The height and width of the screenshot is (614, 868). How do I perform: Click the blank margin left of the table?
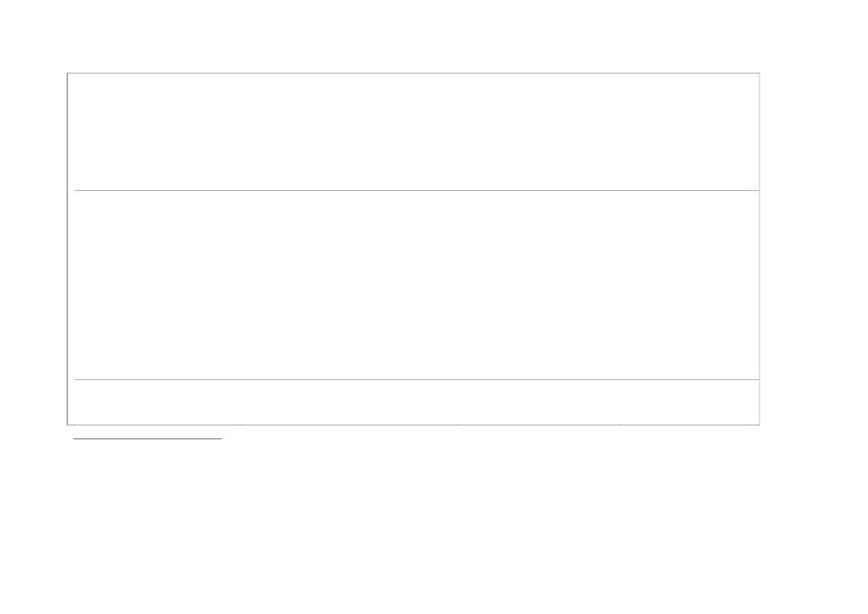33,249
